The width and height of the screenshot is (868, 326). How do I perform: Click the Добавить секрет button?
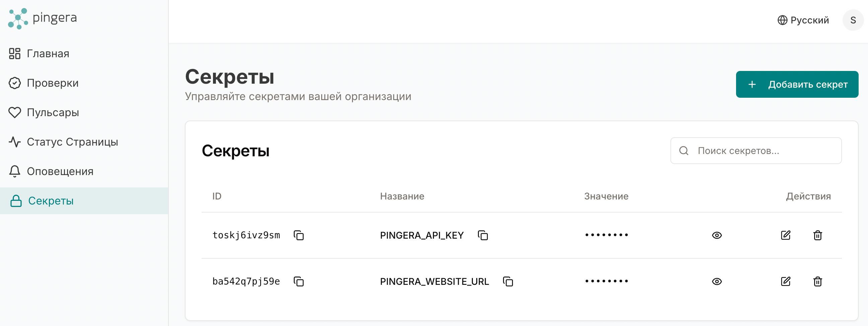pos(797,84)
